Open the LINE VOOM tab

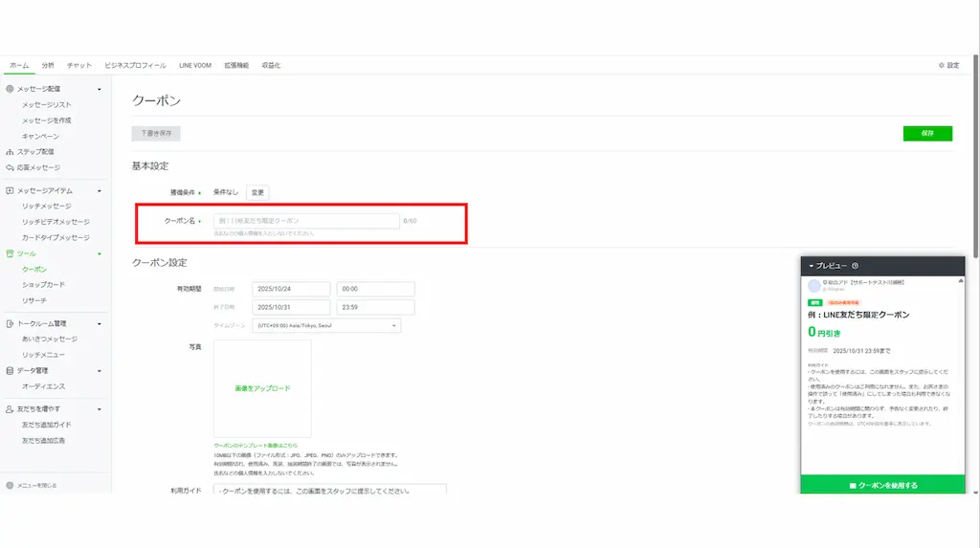pos(194,65)
